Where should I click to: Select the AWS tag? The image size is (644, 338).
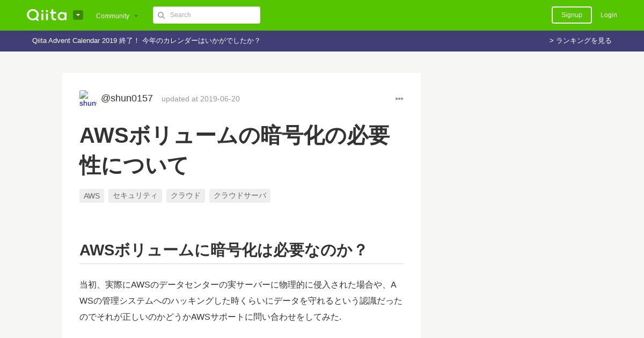(92, 196)
